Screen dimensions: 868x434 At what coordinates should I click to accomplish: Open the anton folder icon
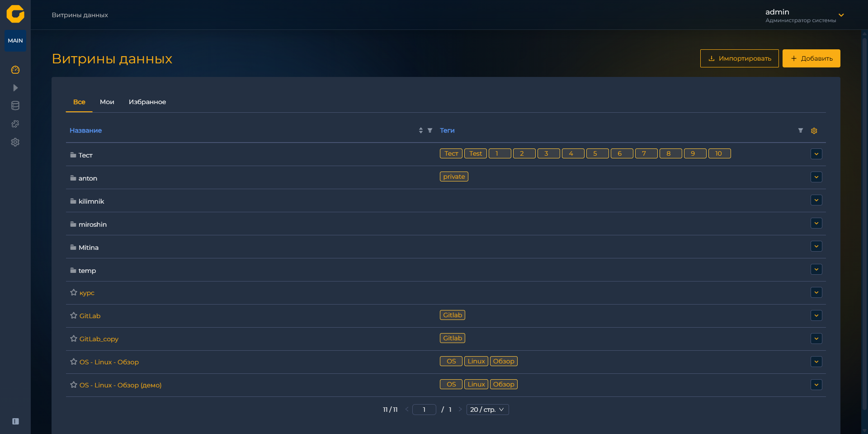(73, 178)
